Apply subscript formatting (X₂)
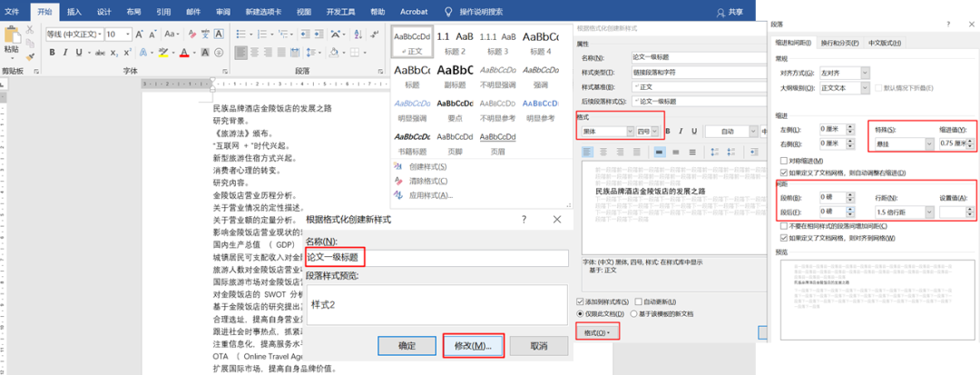980x375 pixels. click(x=113, y=53)
